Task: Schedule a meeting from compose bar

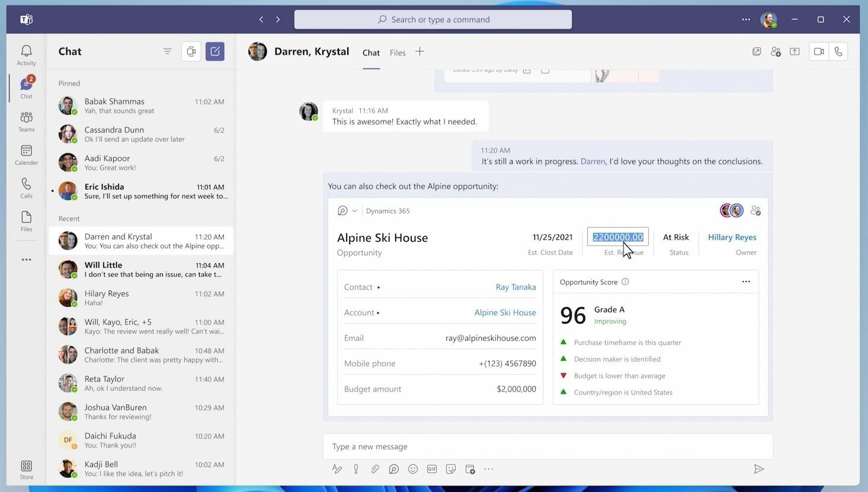Action: [470, 469]
